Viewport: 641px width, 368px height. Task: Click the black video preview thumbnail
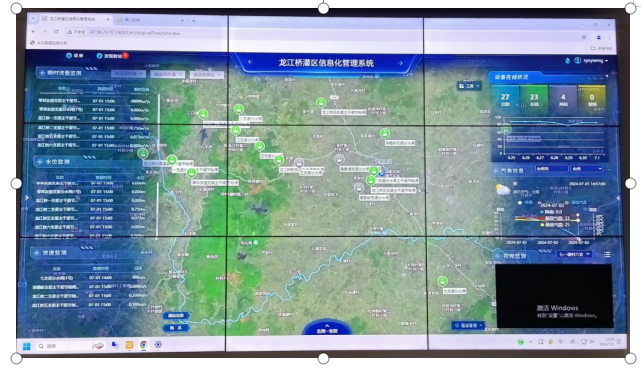click(x=554, y=295)
